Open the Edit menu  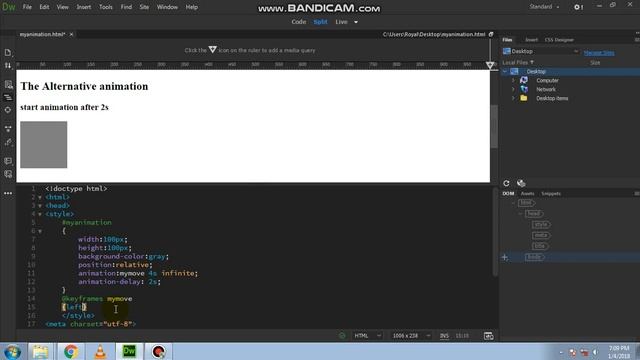pyautogui.click(x=44, y=7)
